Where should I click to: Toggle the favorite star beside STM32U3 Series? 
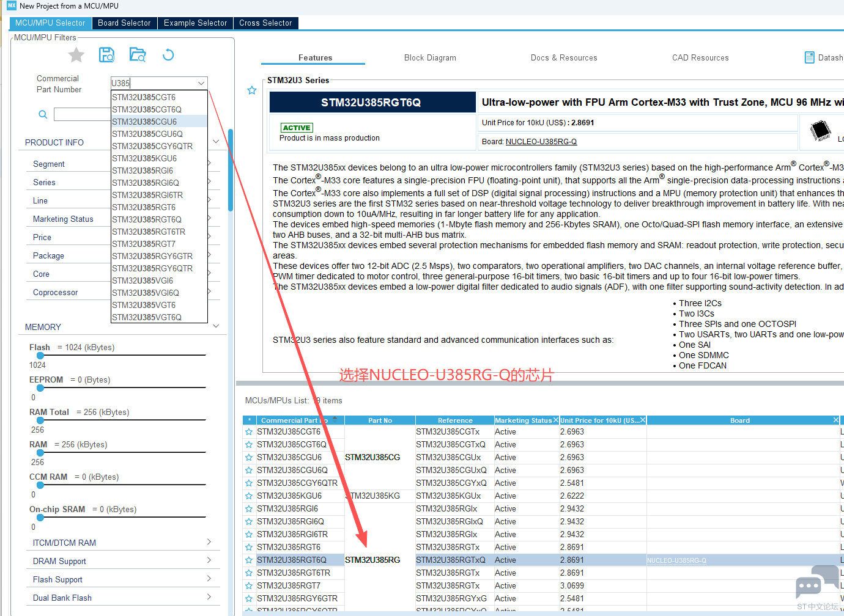(252, 90)
